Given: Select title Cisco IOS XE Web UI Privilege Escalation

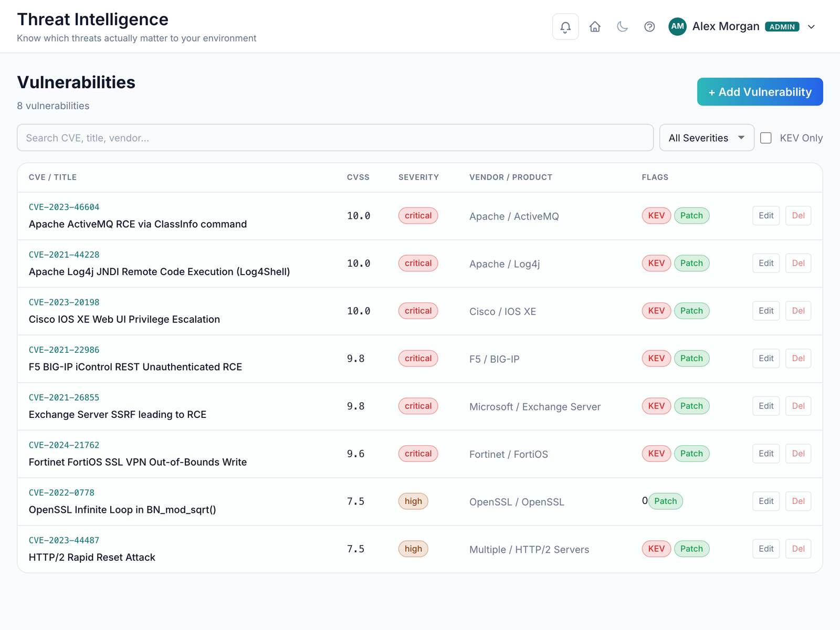Looking at the screenshot, I should (x=124, y=319).
